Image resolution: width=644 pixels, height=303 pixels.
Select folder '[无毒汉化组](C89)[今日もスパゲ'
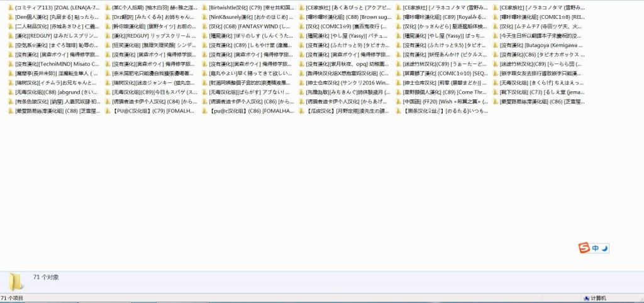pos(151,92)
